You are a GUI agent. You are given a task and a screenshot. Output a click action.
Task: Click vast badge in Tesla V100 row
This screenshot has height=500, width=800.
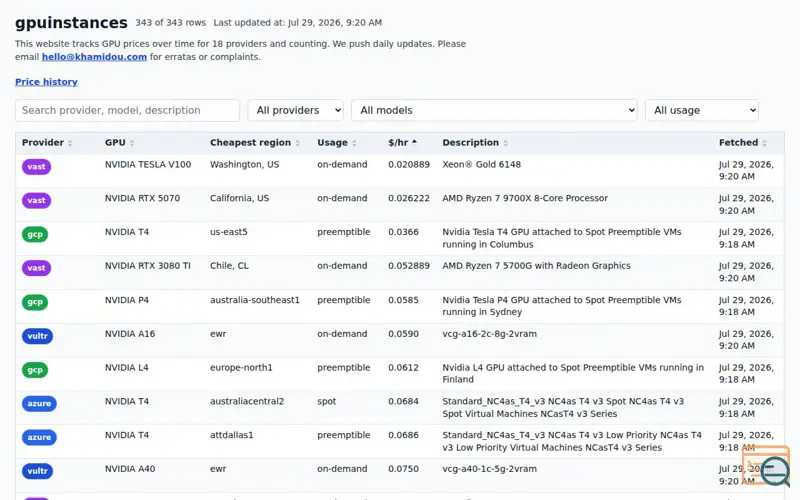click(x=36, y=167)
